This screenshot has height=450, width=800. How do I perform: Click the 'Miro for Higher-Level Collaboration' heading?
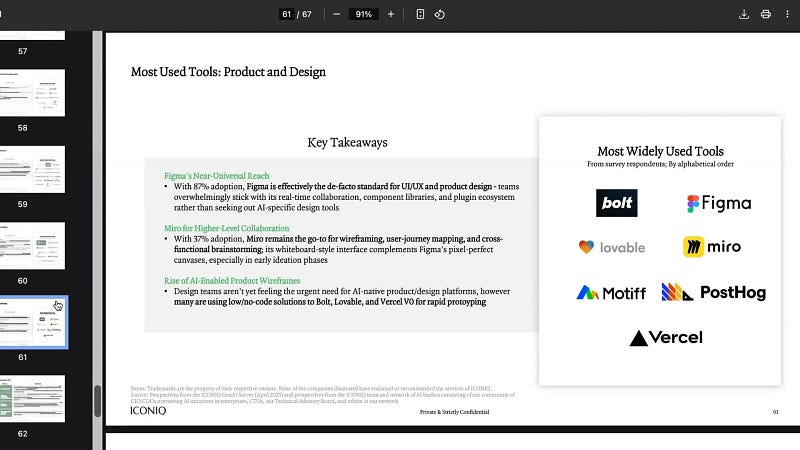pos(227,228)
